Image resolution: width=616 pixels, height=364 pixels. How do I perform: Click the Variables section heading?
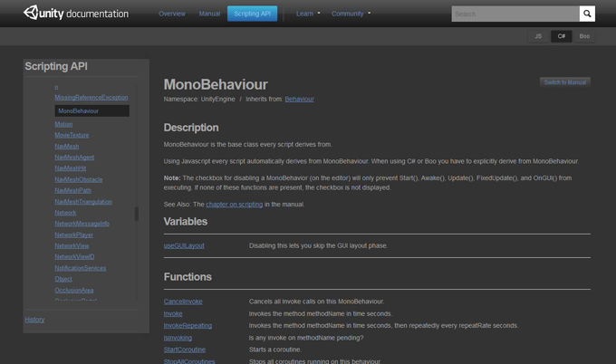[x=186, y=222]
